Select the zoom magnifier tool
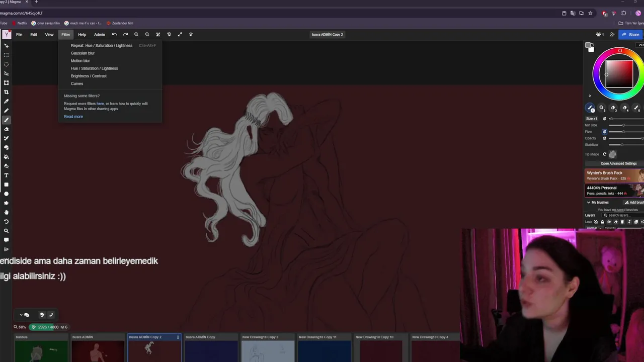This screenshot has width=644, height=362. (7, 231)
